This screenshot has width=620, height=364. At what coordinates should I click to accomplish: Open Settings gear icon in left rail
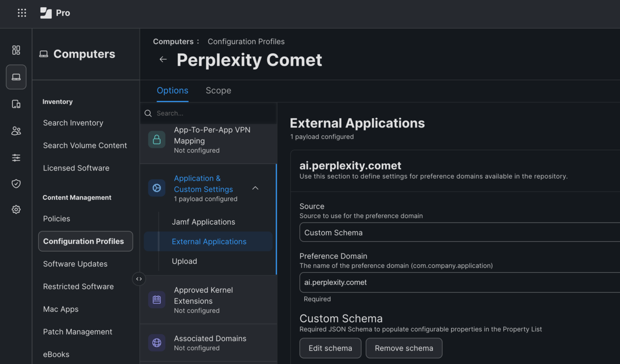16,210
